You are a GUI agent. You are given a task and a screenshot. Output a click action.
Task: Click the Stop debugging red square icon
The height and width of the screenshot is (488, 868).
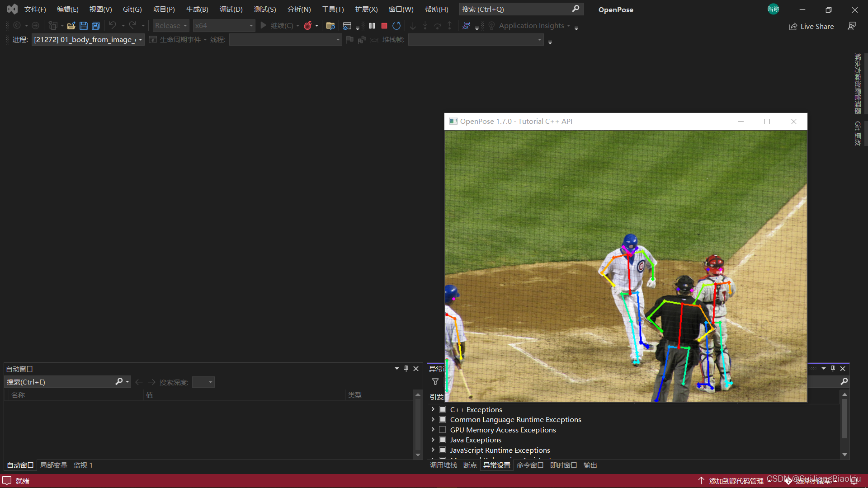click(x=383, y=25)
